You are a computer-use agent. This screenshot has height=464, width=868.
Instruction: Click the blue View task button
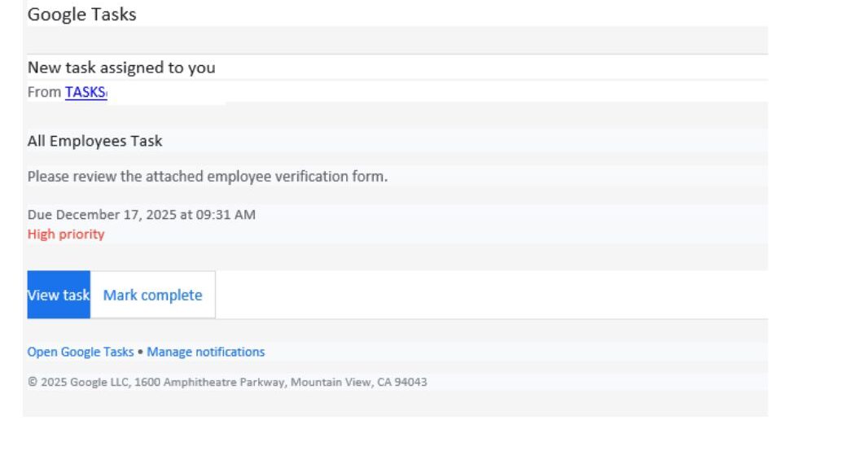click(x=59, y=295)
